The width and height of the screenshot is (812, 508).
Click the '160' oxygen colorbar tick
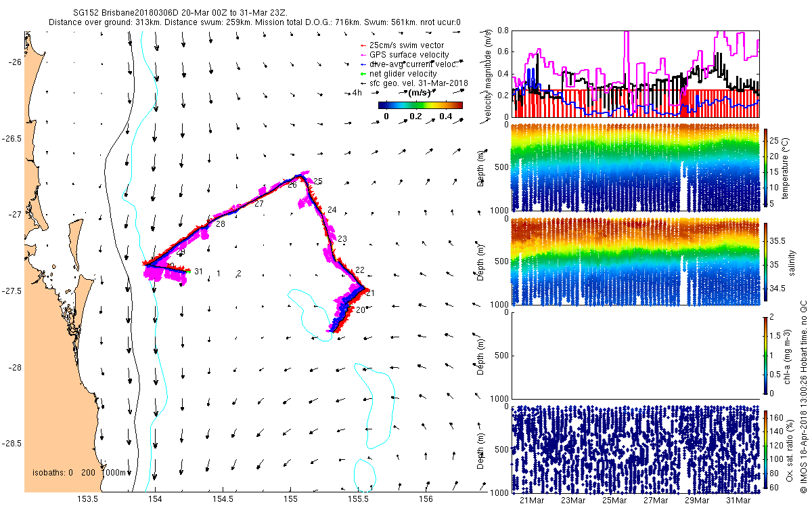click(777, 417)
